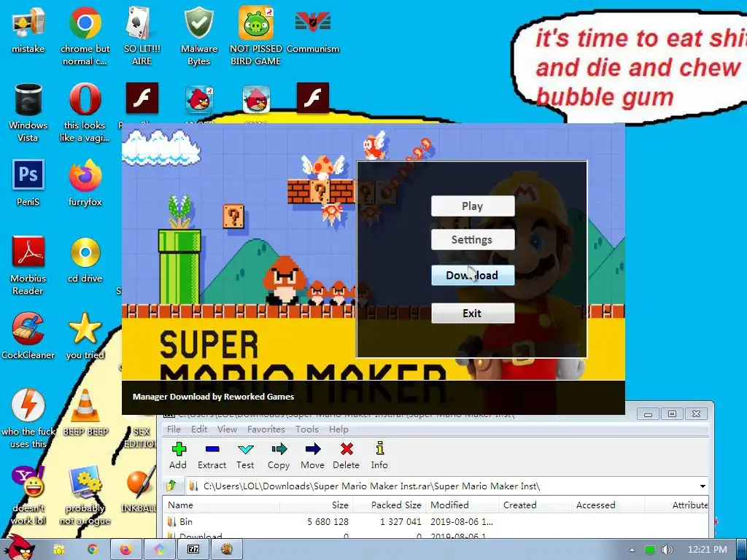Click Bin packed size 1 327 041
747x560 pixels.
point(400,522)
